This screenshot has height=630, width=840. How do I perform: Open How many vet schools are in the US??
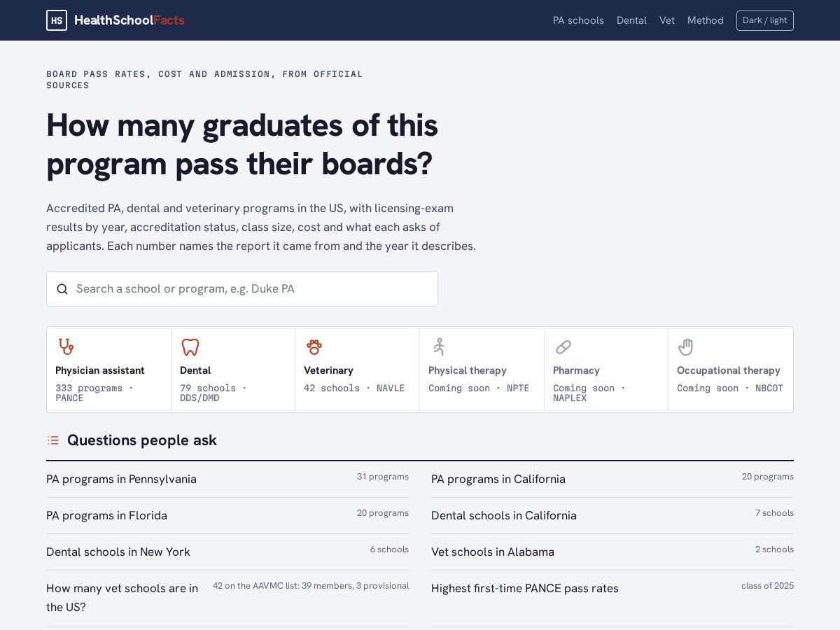coord(122,598)
